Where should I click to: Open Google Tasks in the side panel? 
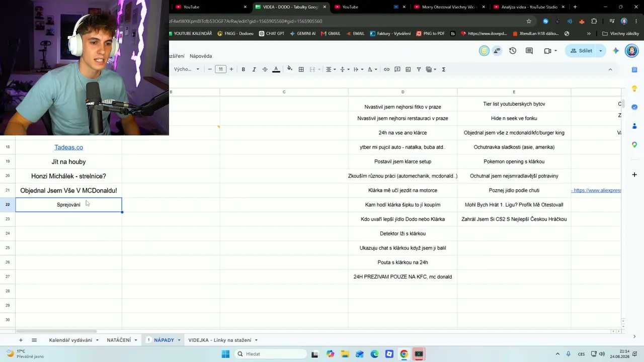coord(634,107)
